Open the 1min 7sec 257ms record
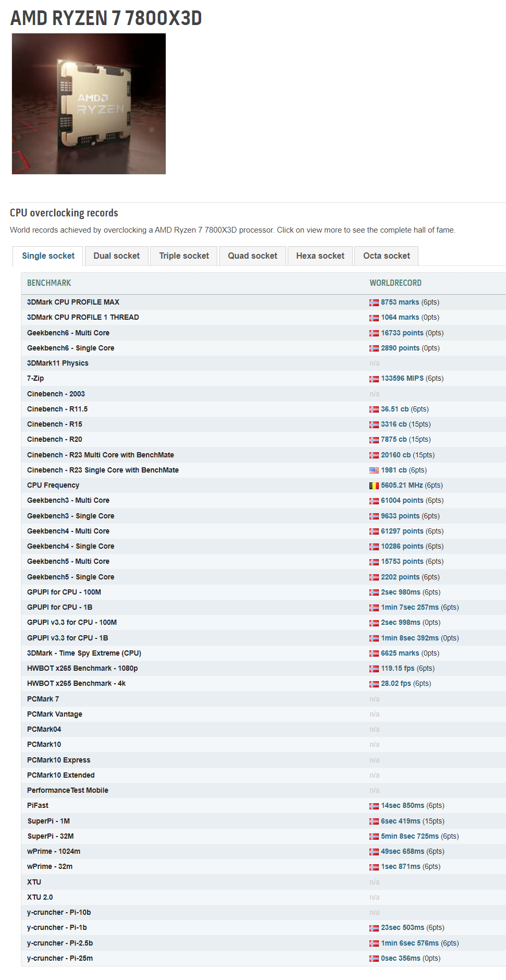Image resolution: width=506 pixels, height=980 pixels. [410, 607]
